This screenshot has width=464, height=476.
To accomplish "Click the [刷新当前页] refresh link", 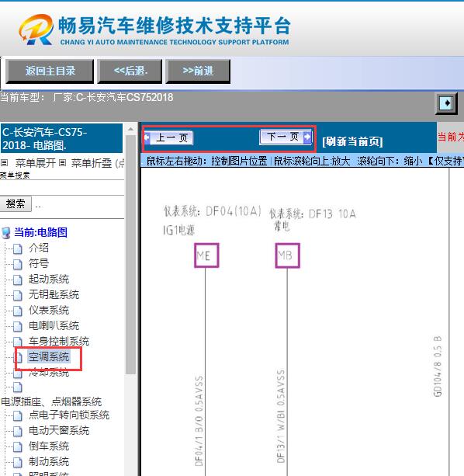I will (352, 141).
